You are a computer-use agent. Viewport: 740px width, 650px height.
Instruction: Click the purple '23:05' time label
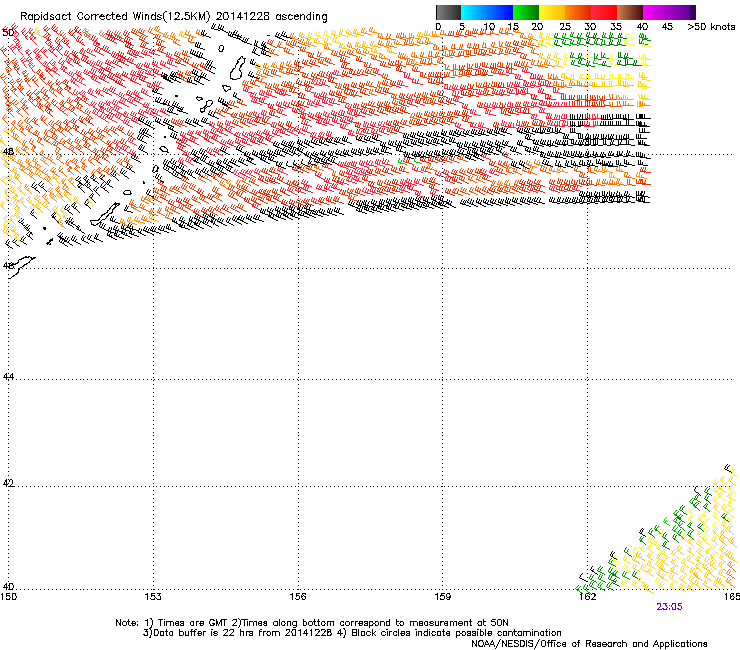(x=669, y=607)
